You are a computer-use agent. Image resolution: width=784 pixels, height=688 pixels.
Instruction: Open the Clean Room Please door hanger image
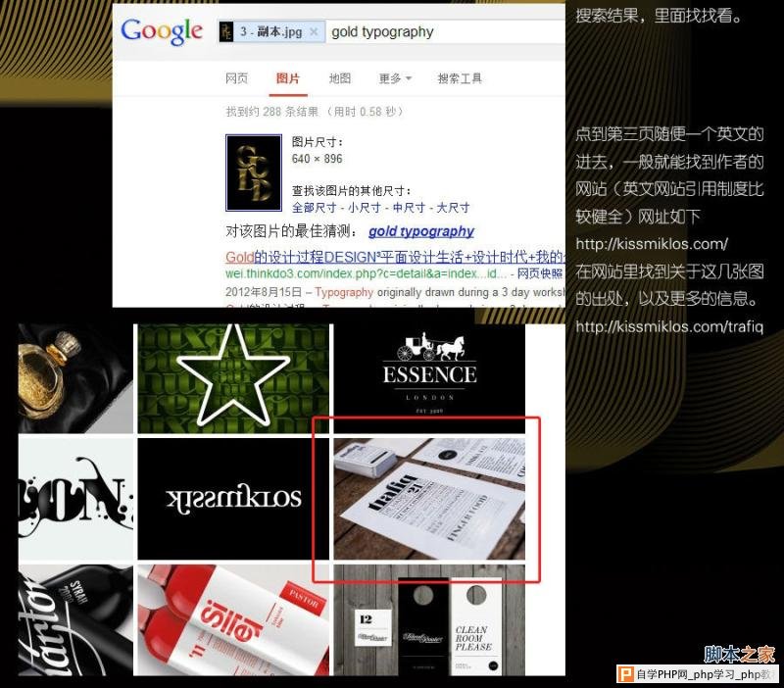[429, 620]
